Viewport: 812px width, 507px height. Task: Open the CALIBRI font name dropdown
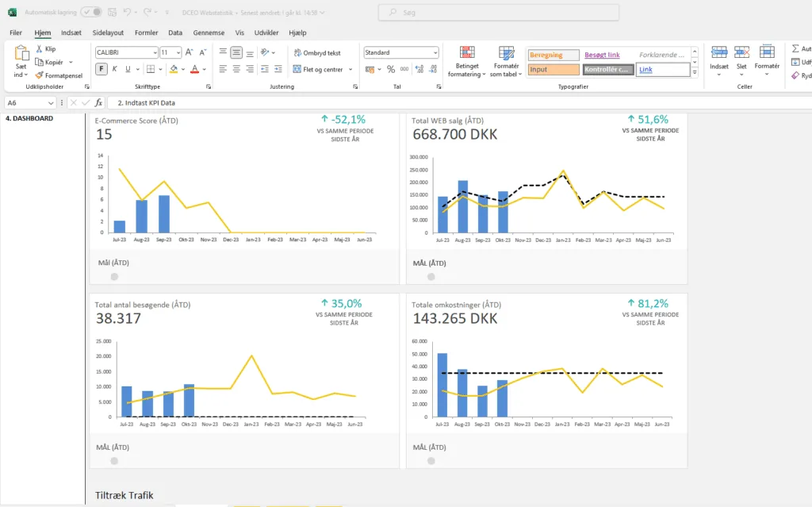155,52
